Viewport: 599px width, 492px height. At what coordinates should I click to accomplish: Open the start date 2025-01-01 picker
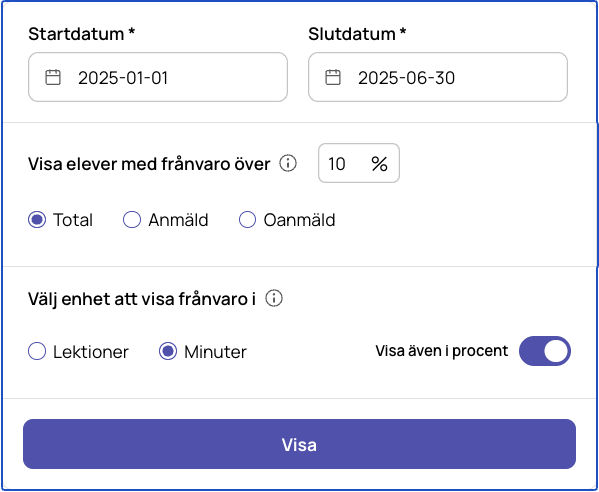point(158,77)
